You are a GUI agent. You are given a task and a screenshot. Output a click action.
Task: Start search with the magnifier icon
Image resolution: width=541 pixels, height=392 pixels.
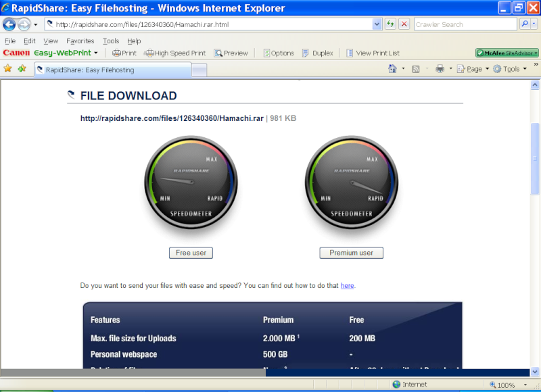click(525, 24)
